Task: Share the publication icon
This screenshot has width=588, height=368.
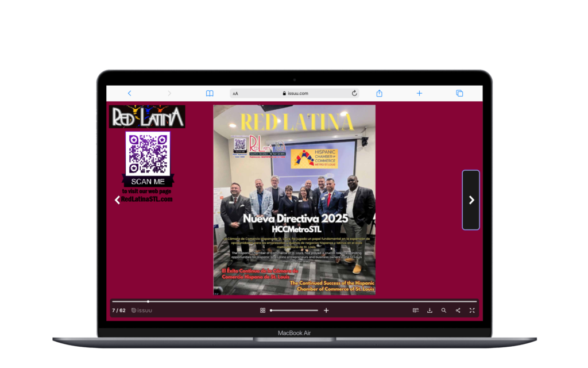Action: tap(458, 310)
